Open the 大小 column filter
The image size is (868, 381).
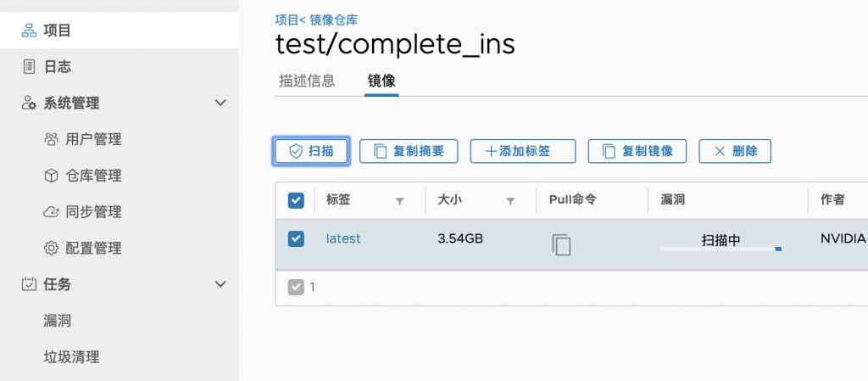click(x=510, y=202)
